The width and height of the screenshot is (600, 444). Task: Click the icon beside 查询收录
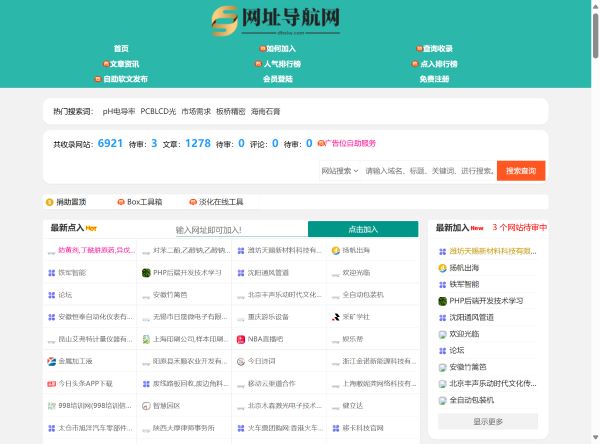click(x=419, y=49)
